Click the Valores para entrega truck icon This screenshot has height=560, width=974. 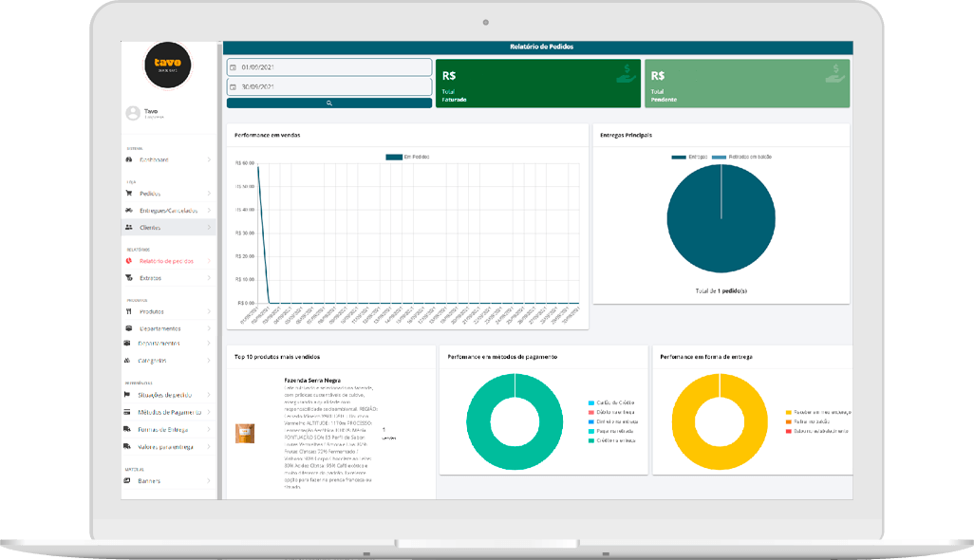pos(128,447)
